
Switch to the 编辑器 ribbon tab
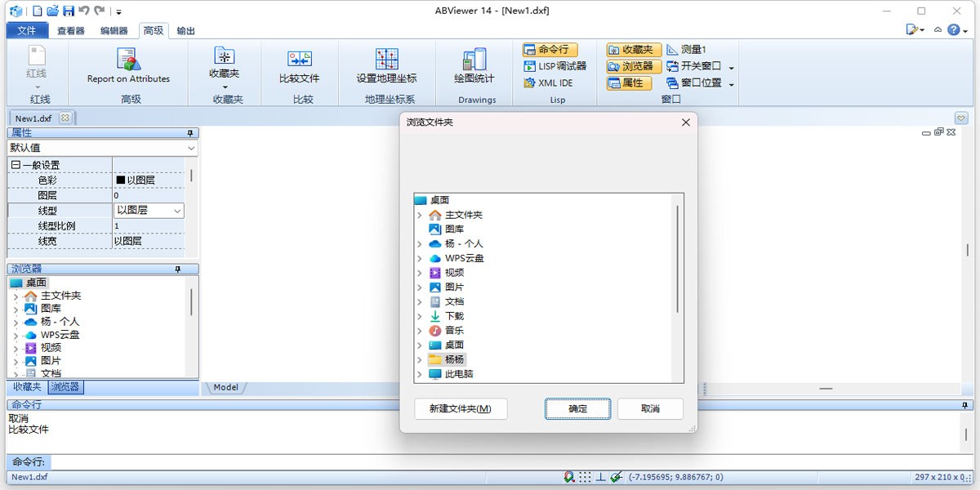click(x=114, y=31)
